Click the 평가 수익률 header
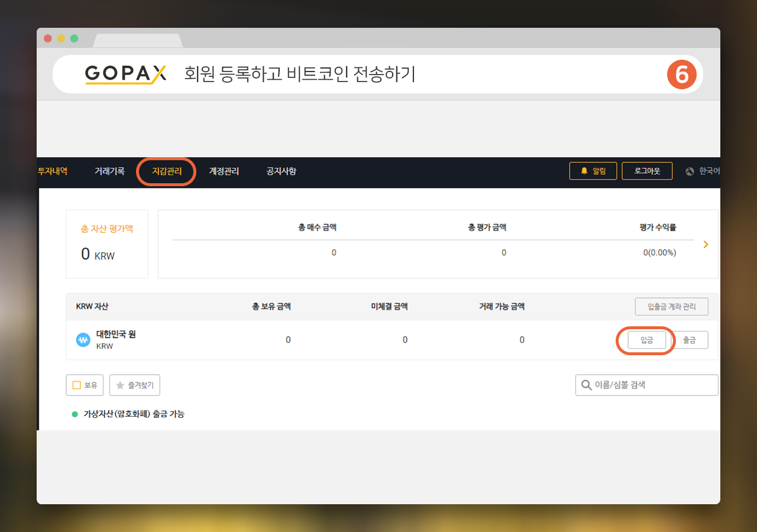The width and height of the screenshot is (757, 532). coord(658,227)
